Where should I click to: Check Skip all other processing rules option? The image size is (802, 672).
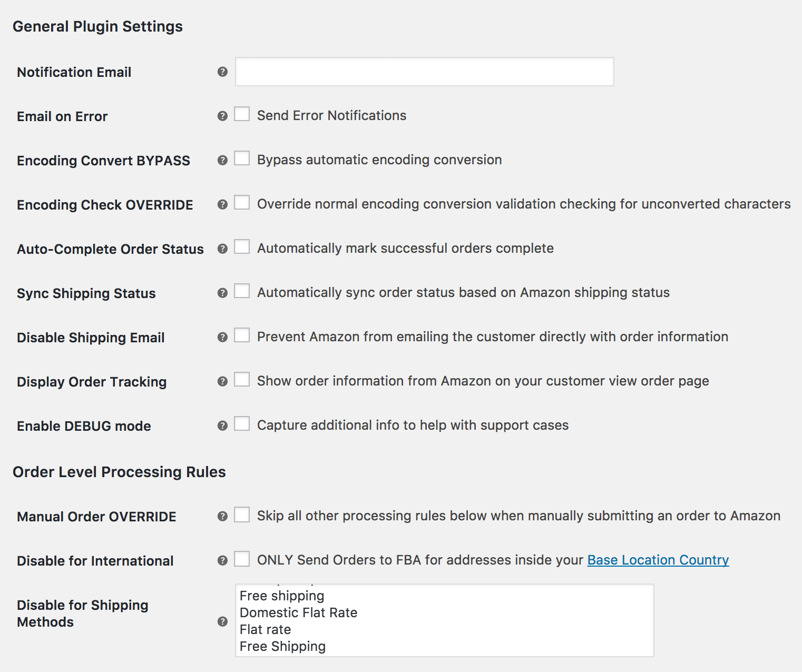point(241,515)
